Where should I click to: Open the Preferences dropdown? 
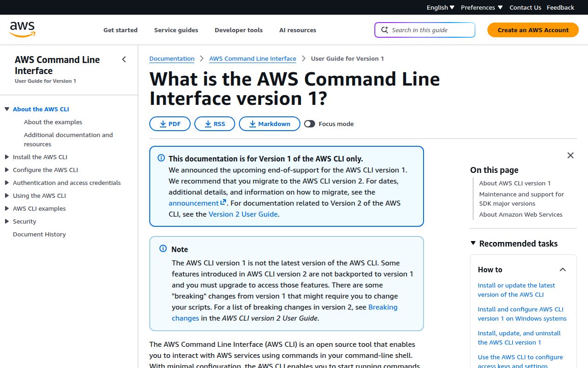click(x=482, y=7)
